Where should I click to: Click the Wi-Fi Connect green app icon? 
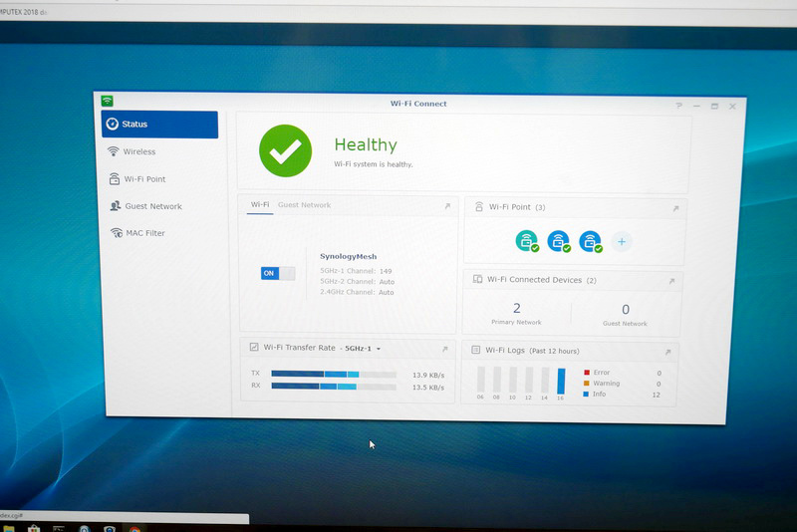[107, 101]
